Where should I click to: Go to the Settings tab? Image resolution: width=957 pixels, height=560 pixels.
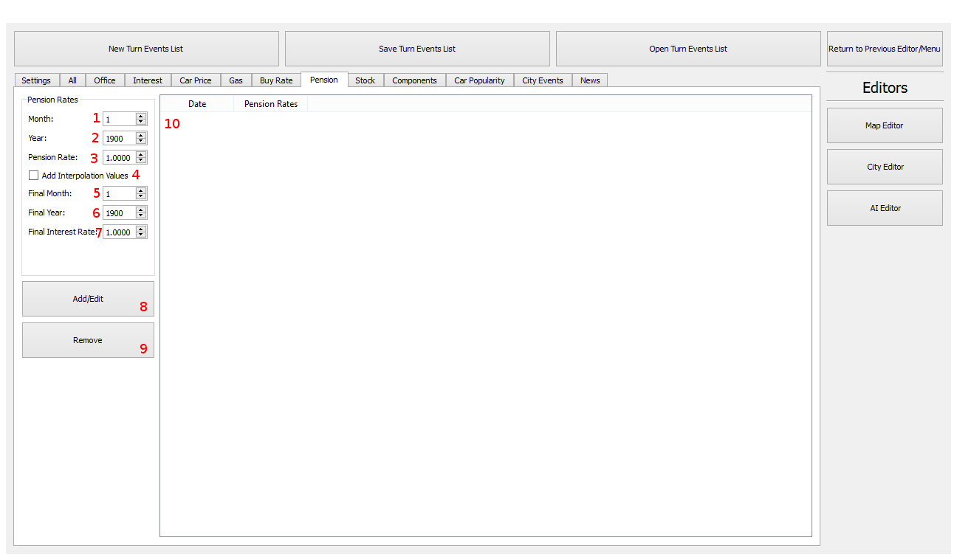36,80
